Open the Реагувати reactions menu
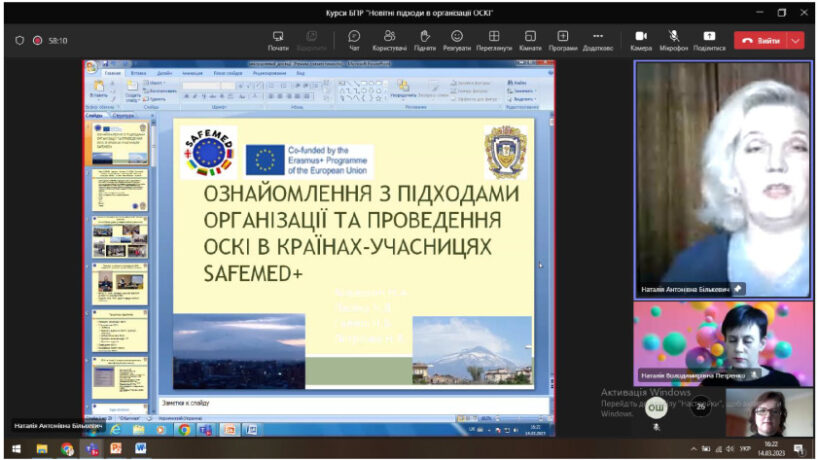 (457, 38)
